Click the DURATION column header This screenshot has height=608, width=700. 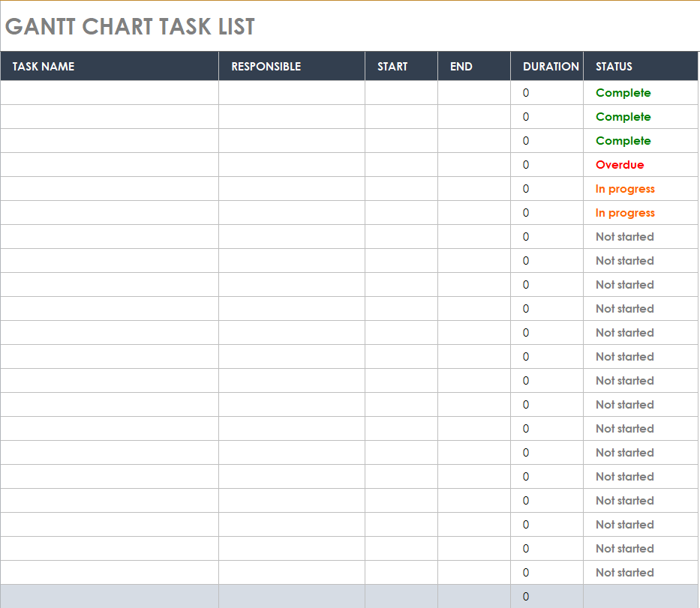pos(546,66)
